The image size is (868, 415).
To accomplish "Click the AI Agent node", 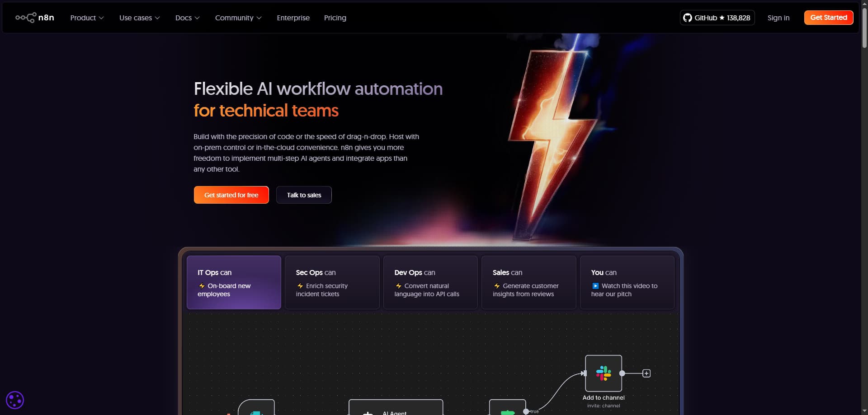I will (x=396, y=407).
